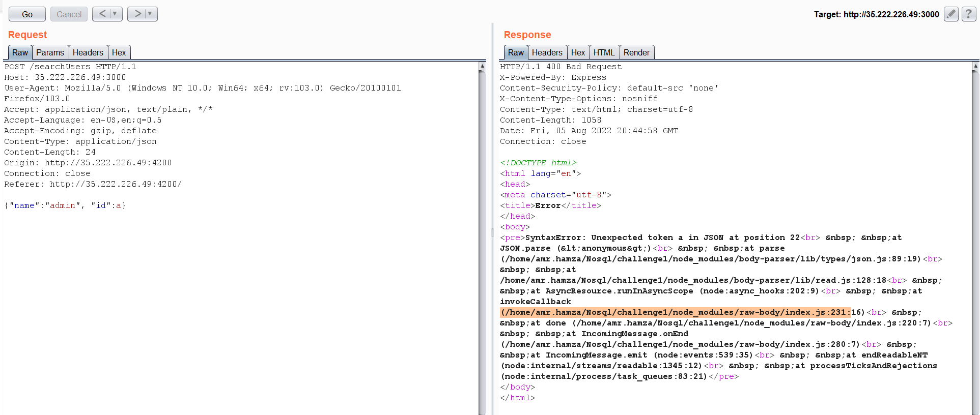Expand the forward history dropdown arrow
This screenshot has height=415, width=980.
[x=150, y=14]
